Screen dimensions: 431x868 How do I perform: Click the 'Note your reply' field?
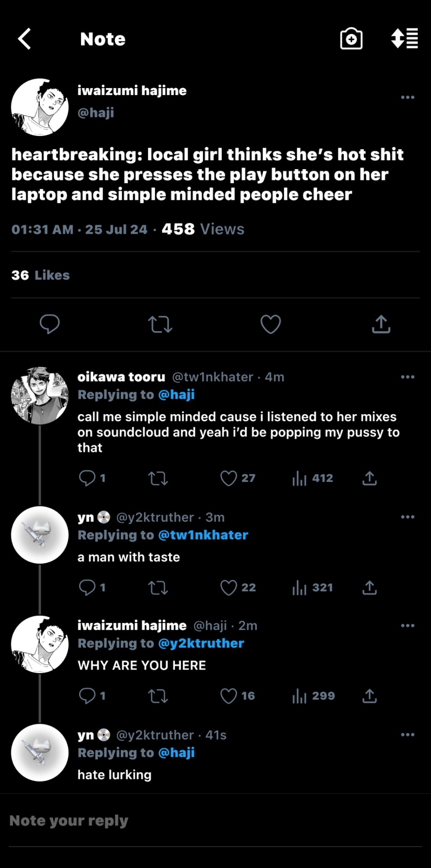point(215,821)
